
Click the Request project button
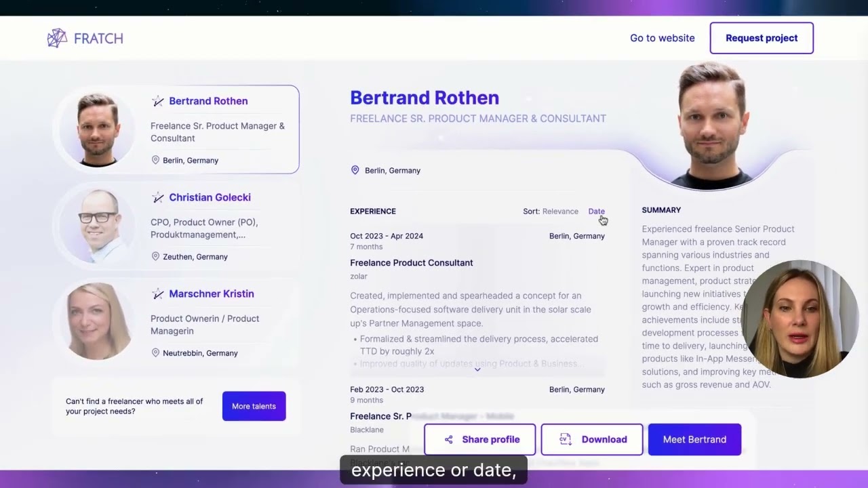point(762,38)
